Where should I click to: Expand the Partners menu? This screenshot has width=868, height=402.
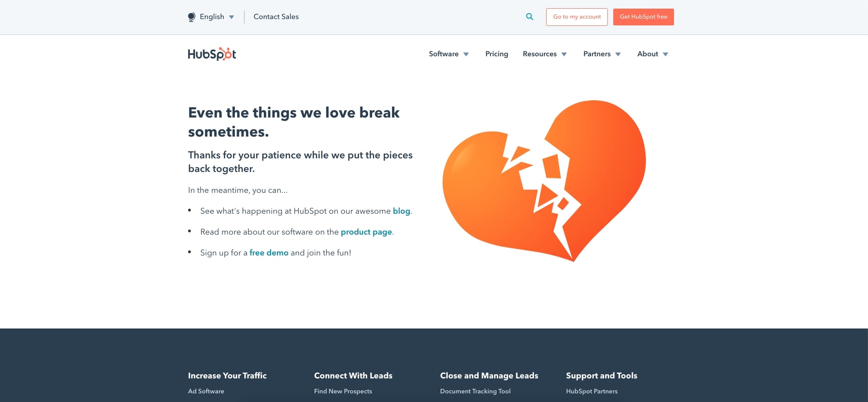click(x=602, y=54)
